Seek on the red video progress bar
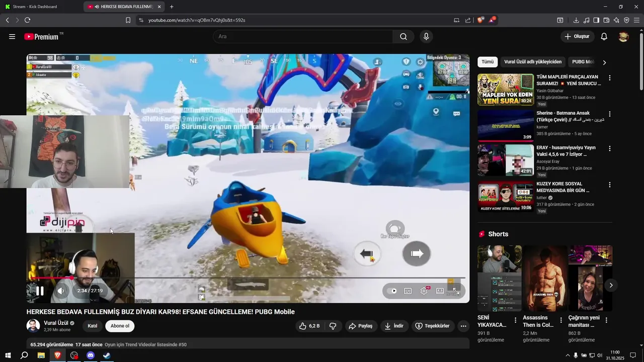Viewport: 644px width, 362px height. [248, 278]
